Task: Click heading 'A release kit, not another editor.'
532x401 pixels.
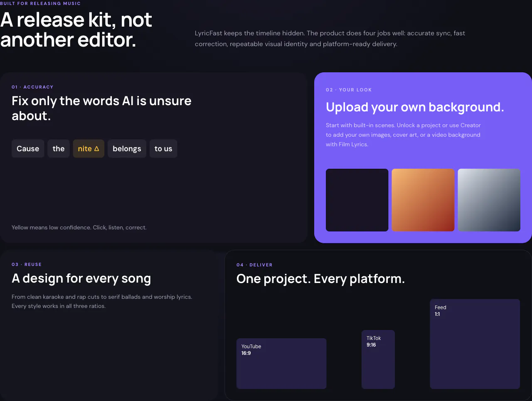Action: click(x=76, y=30)
